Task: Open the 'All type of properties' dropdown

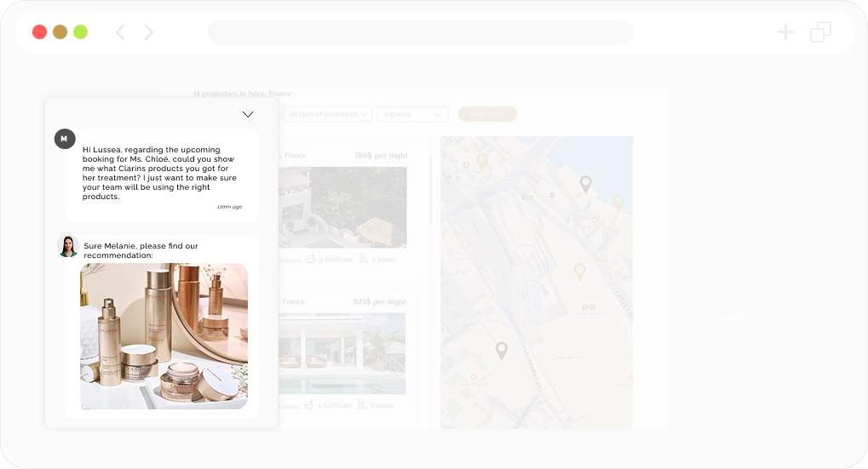Action: point(328,114)
